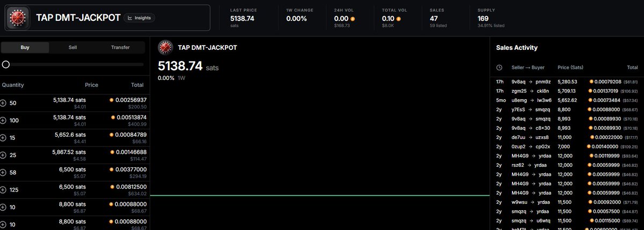
Task: Click buyer pnm9z in sales activity
Action: pos(544,81)
